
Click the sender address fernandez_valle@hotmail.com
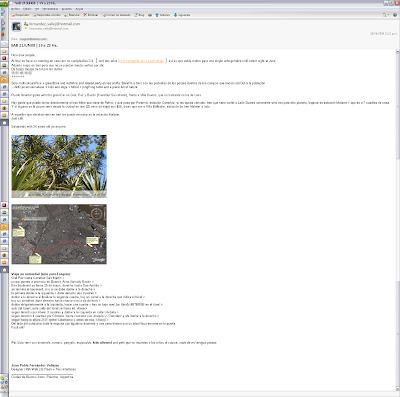54,24
